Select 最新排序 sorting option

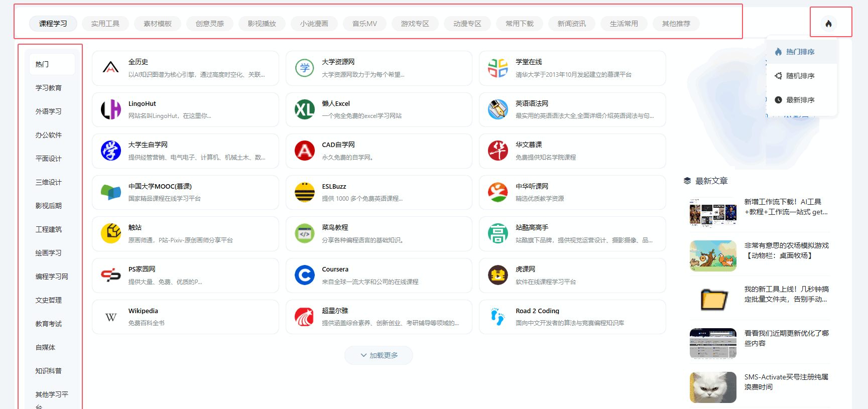pyautogui.click(x=800, y=100)
